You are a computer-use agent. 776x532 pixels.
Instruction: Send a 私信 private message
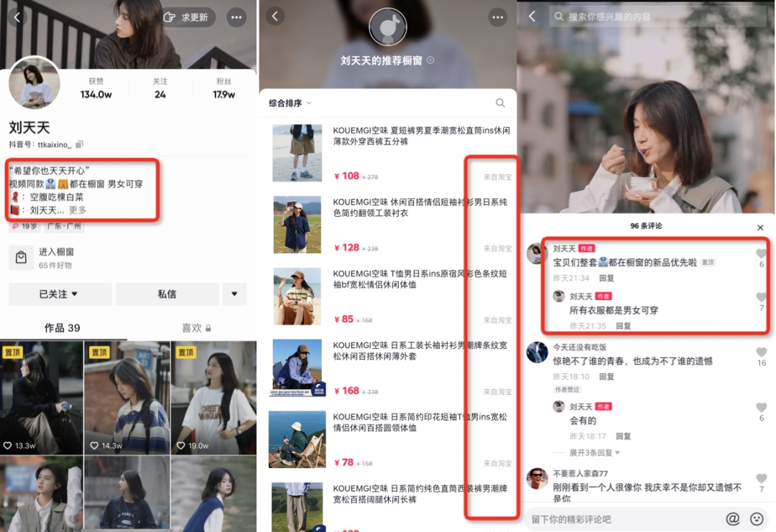(167, 294)
